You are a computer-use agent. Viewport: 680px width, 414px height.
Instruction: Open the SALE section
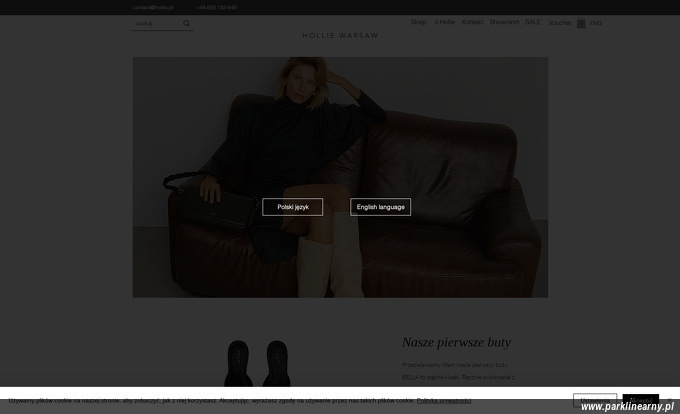[533, 22]
